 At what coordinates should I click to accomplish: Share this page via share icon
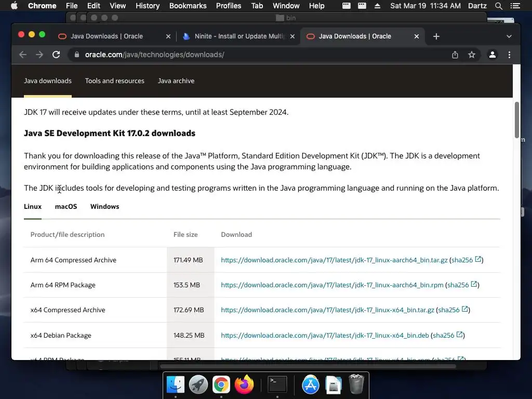point(455,55)
